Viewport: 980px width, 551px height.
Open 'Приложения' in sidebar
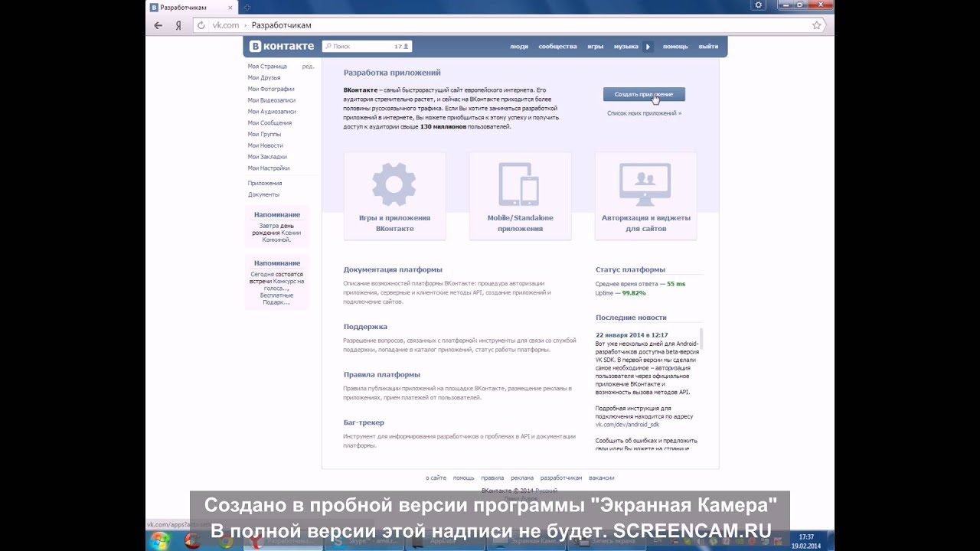pos(265,184)
